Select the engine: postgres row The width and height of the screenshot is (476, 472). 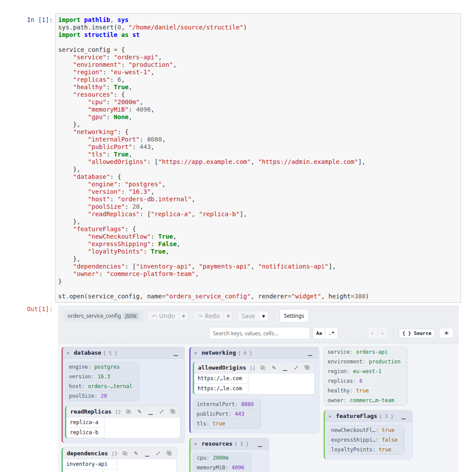click(x=102, y=367)
